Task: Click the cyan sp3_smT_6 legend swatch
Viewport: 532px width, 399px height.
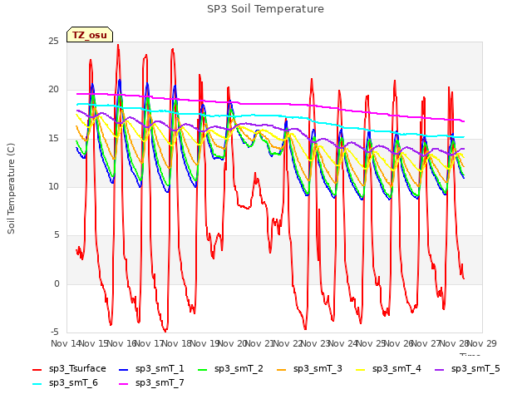Action: [x=37, y=384]
